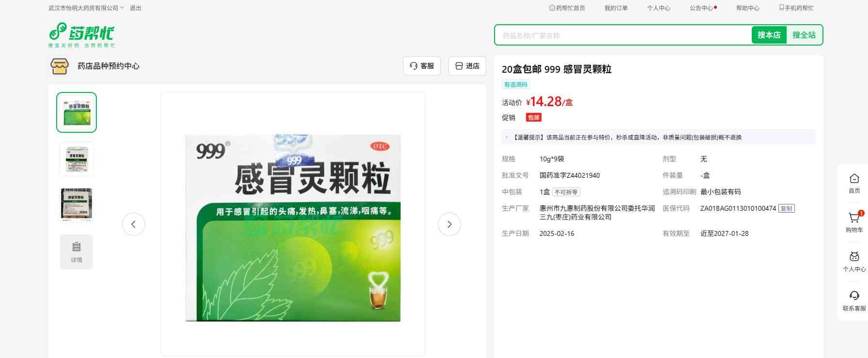Open the shopping cart in the sidebar
This screenshot has height=358, width=868.
tap(854, 218)
